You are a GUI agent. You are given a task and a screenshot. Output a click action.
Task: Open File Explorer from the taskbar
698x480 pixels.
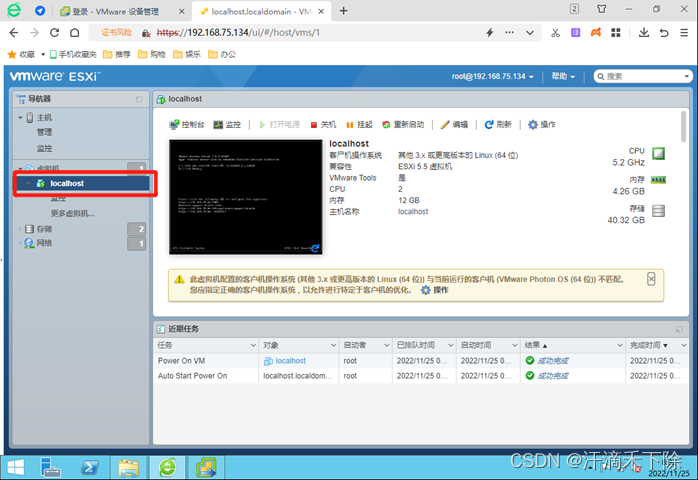pyautogui.click(x=129, y=468)
